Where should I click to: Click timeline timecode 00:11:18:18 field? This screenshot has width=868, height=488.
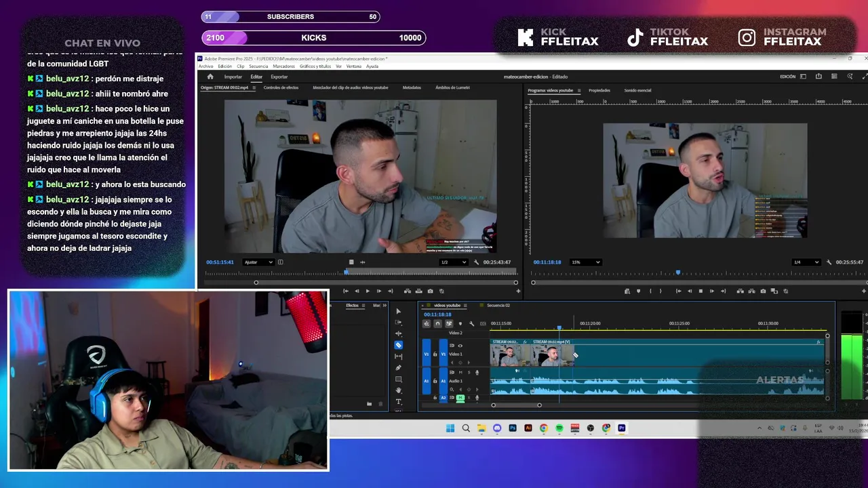click(437, 314)
